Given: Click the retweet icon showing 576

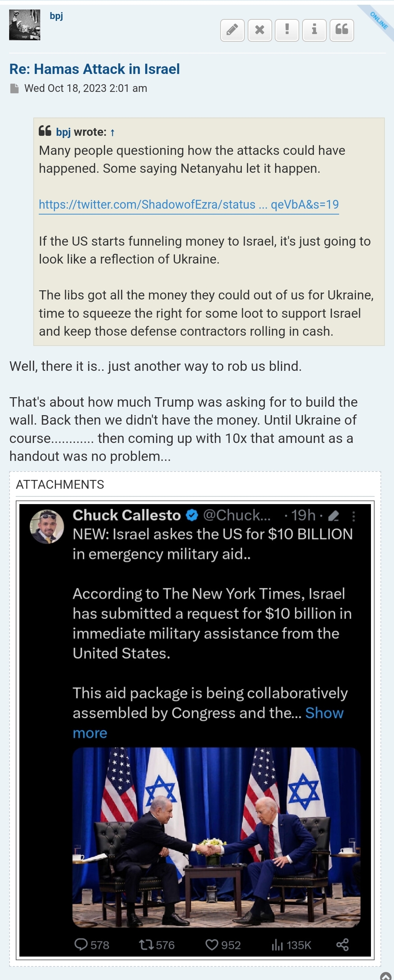Looking at the screenshot, I should (x=145, y=944).
